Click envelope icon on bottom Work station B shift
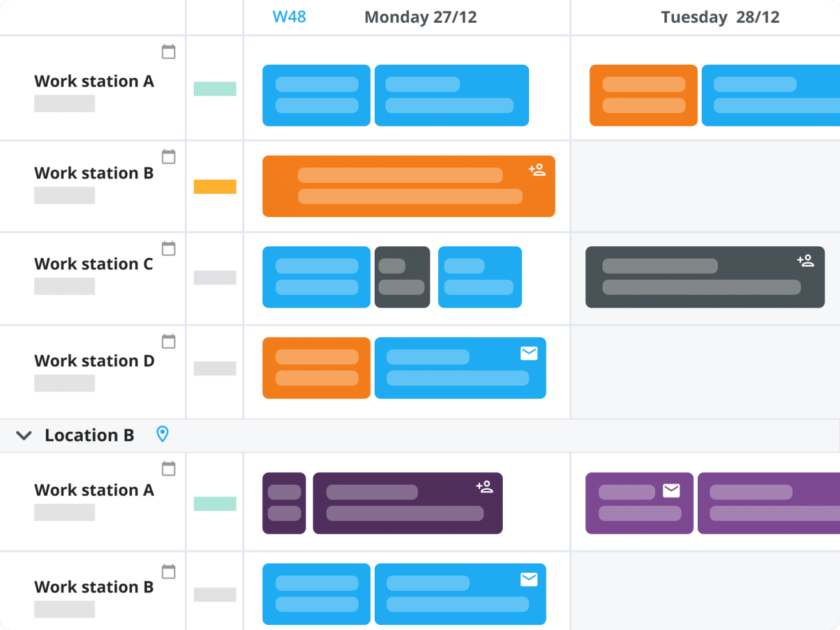This screenshot has width=840, height=630. [x=529, y=579]
